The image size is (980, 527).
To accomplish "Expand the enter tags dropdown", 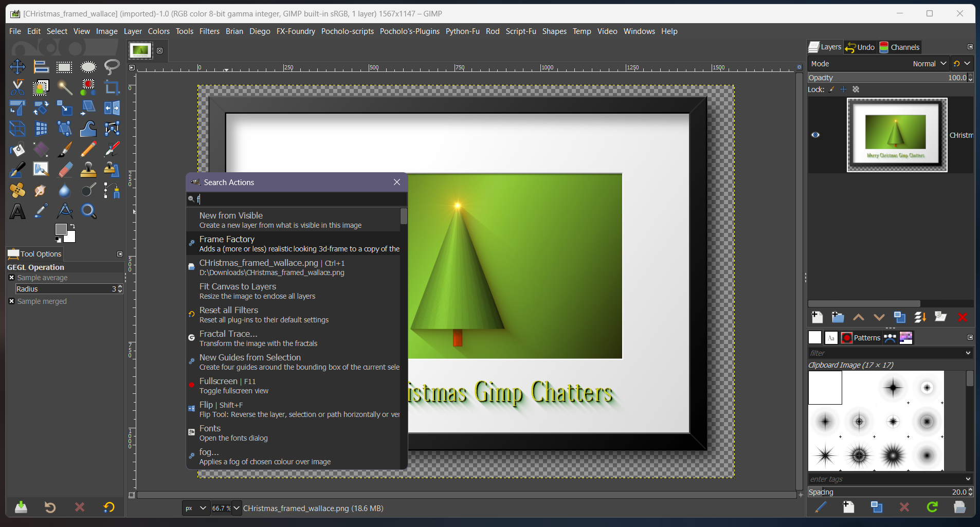I will (968, 479).
